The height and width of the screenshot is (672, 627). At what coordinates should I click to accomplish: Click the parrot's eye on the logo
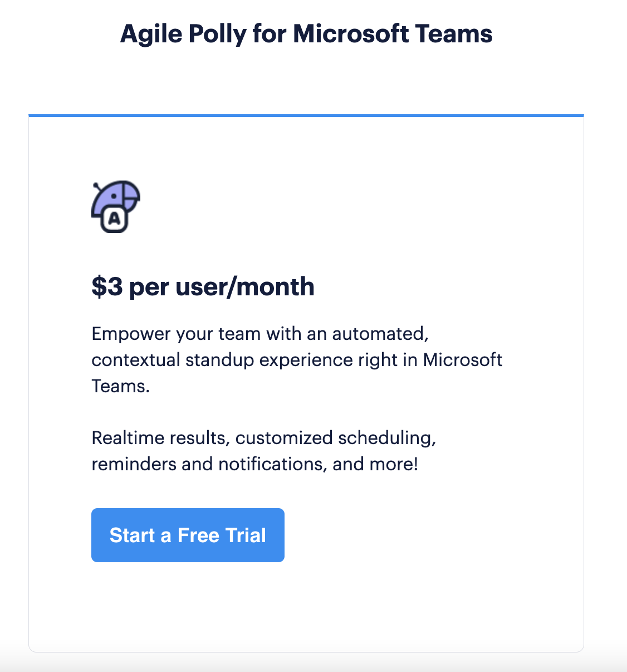(113, 197)
